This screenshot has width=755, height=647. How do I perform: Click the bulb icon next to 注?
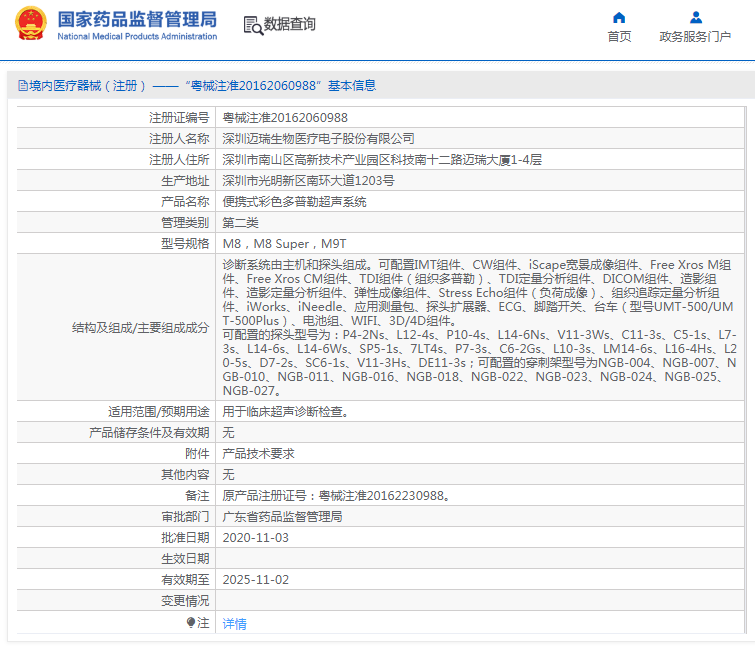tap(191, 622)
